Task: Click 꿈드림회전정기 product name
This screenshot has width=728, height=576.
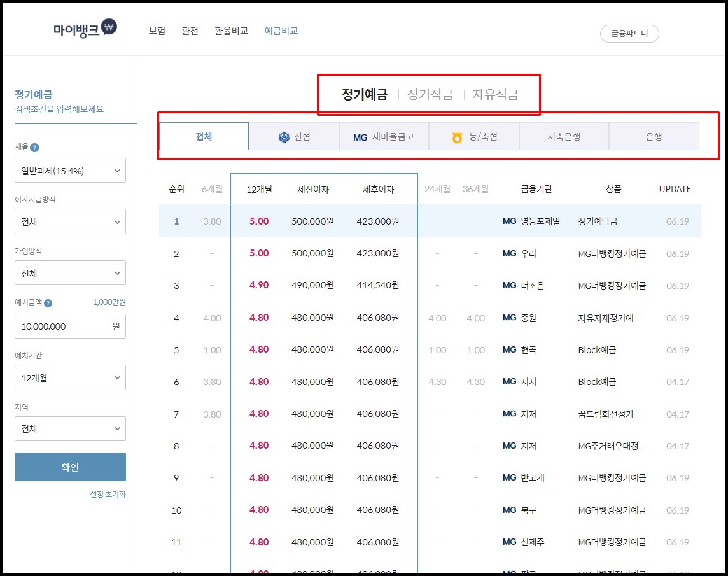Action: coord(610,414)
